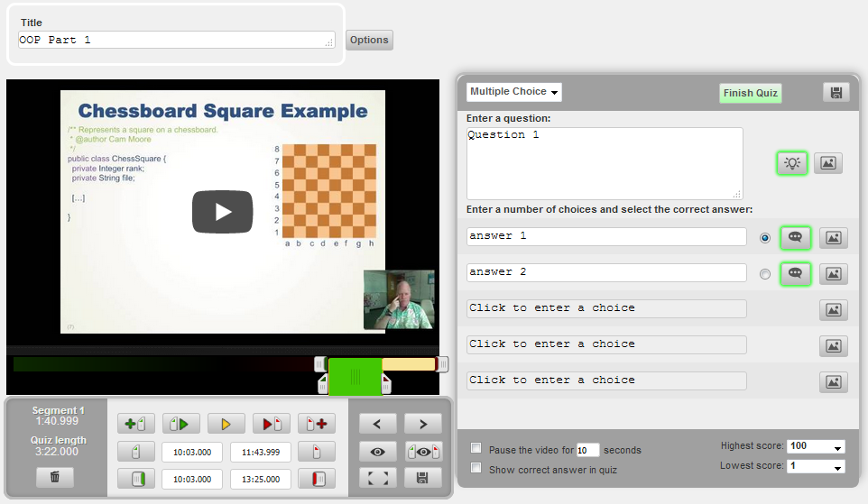The width and height of the screenshot is (868, 504).
Task: Open the Multiple Choice question type dropdown
Action: (x=514, y=92)
